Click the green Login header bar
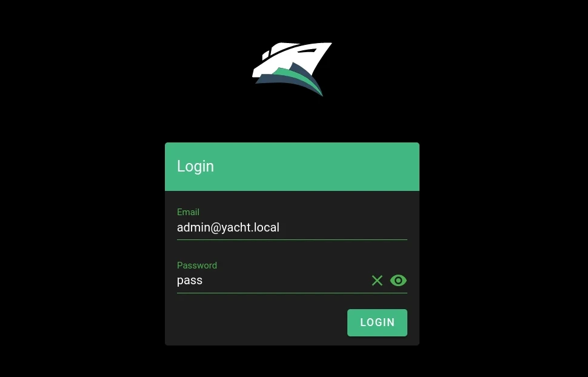 coord(292,167)
